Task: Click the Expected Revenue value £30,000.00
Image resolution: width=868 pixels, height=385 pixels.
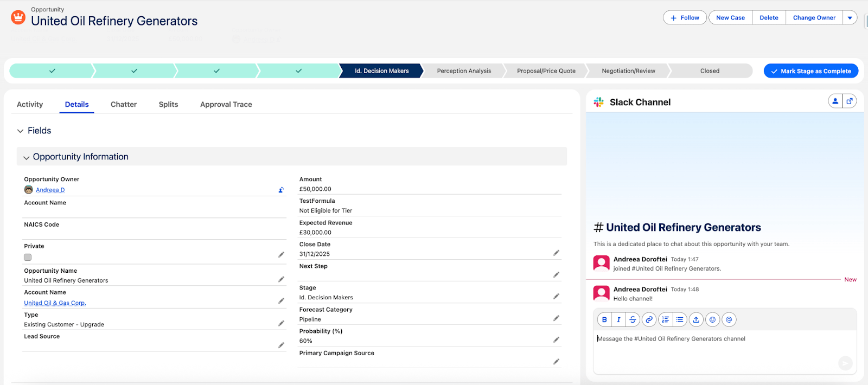Action: pyautogui.click(x=315, y=233)
